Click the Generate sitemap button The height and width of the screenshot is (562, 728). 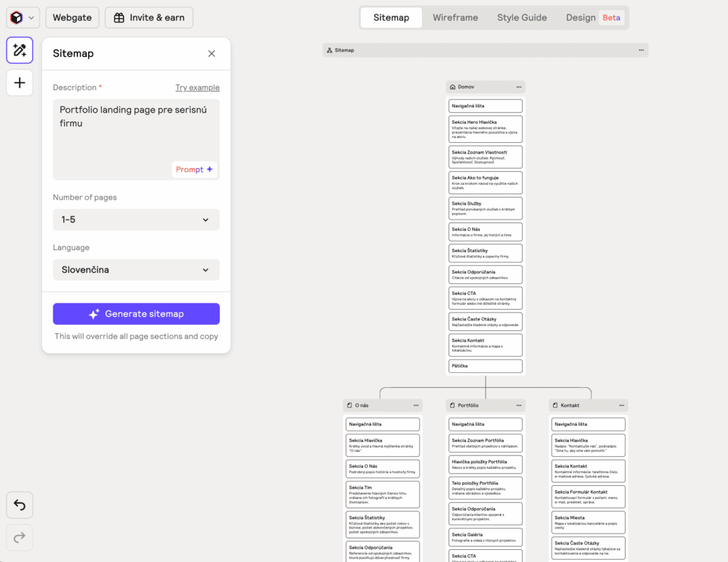(x=136, y=314)
